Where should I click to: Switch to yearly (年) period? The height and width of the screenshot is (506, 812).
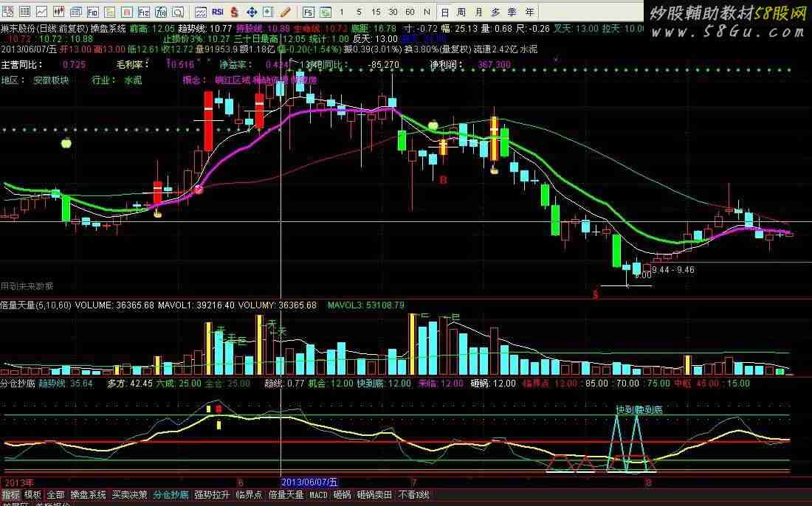tap(529, 12)
